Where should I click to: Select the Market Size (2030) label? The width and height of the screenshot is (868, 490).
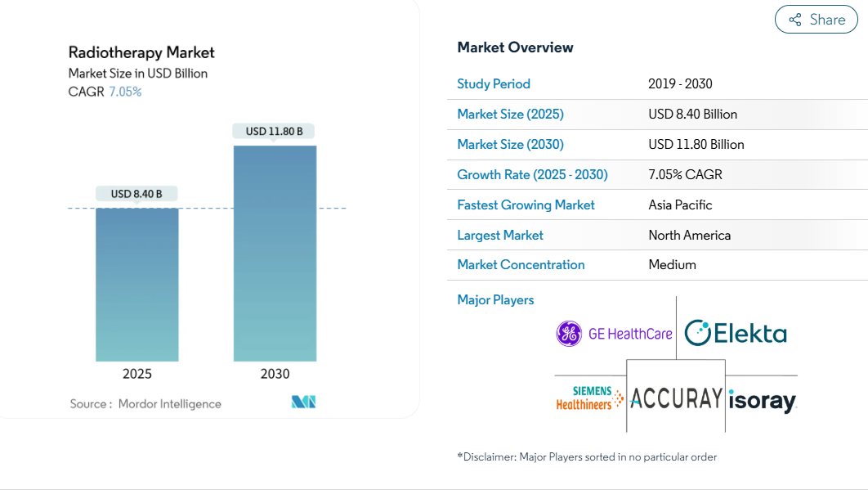(510, 145)
